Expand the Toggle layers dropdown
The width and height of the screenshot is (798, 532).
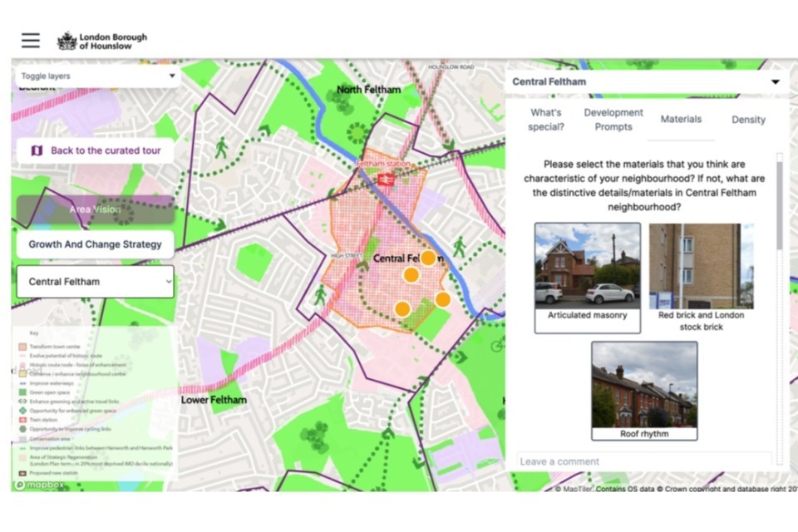97,76
